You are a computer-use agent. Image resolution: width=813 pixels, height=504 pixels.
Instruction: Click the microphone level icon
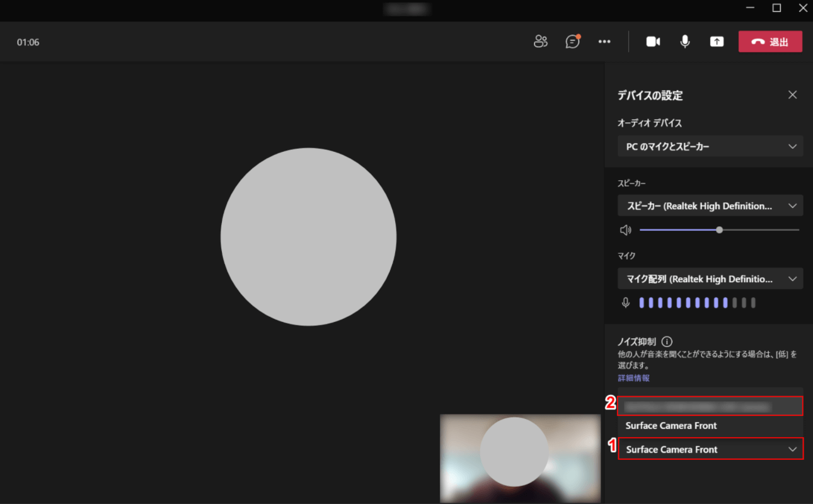point(625,303)
